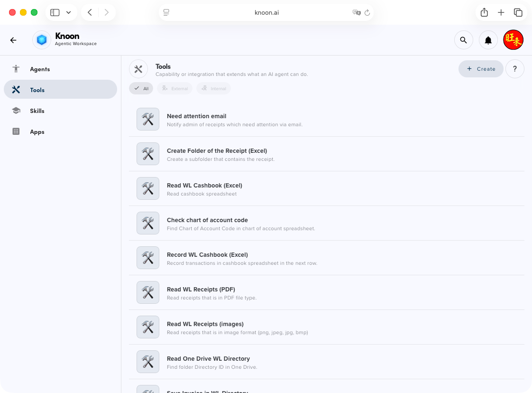The image size is (532, 393).
Task: Enable the External tools filter
Action: 174,88
